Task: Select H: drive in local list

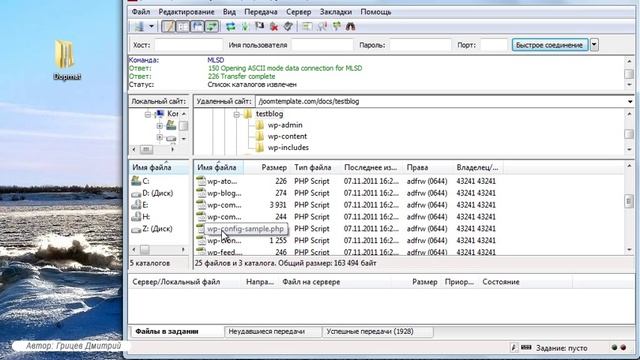Action: [141, 217]
